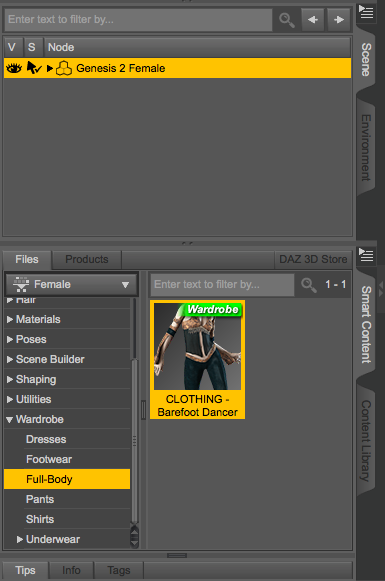Select the Info tab at the bottom
The width and height of the screenshot is (385, 581).
coord(71,570)
